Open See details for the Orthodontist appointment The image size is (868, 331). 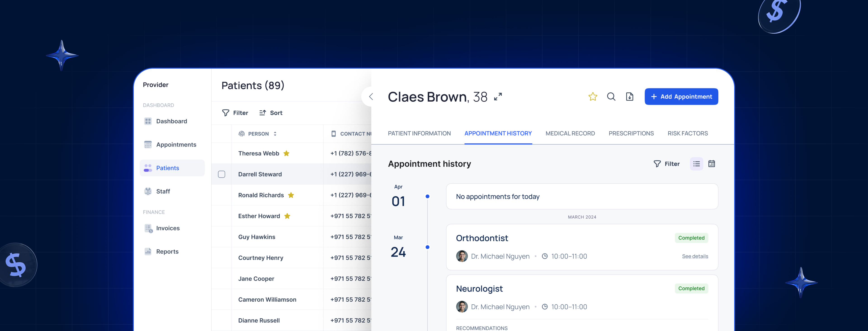(695, 256)
